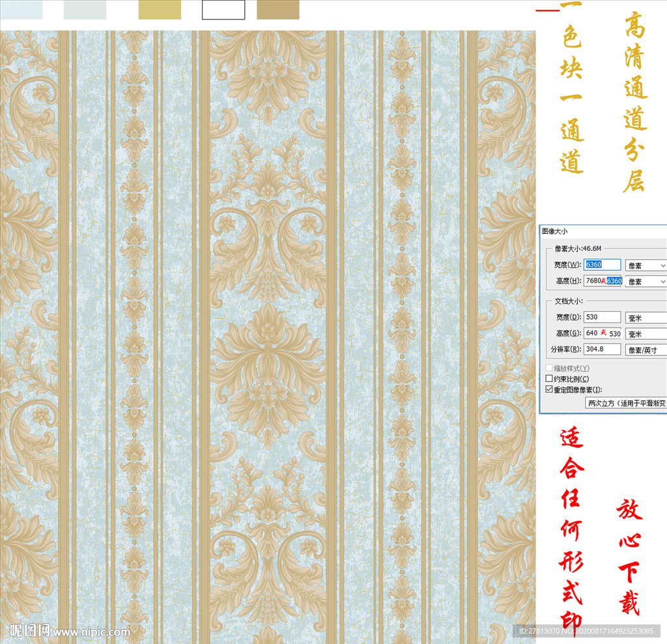Open the pixel height unit dropdown 像素
Viewport: 667px width, 644px height.
[646, 281]
